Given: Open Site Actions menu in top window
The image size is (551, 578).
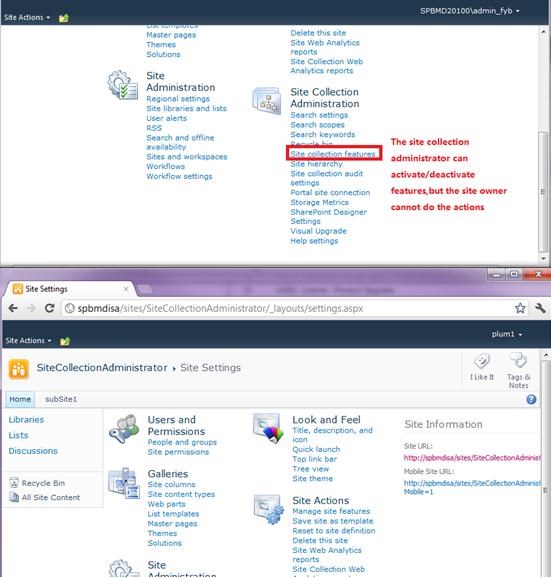Looking at the screenshot, I should (x=27, y=17).
